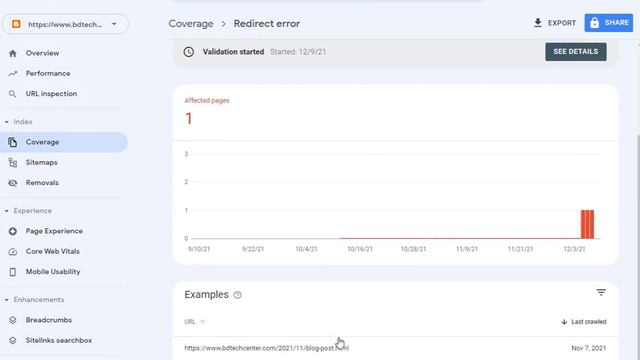Select the Affected pages count 1
Viewport: 640px width, 360px height.
(x=189, y=119)
